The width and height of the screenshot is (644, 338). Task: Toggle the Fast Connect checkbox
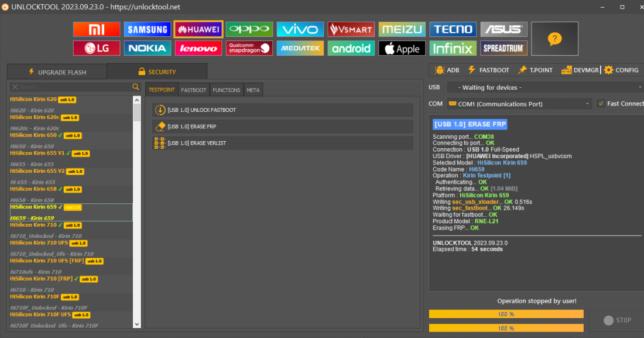(601, 104)
